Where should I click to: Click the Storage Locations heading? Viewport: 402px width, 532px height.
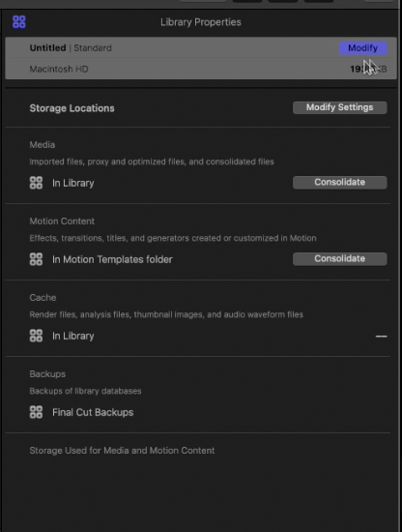point(72,108)
